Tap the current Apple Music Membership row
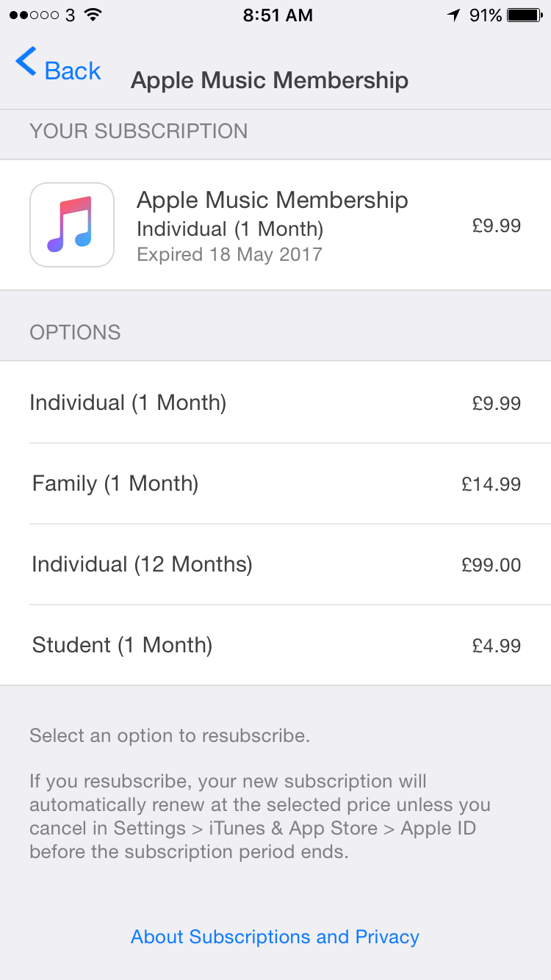The image size is (551, 980). (275, 225)
